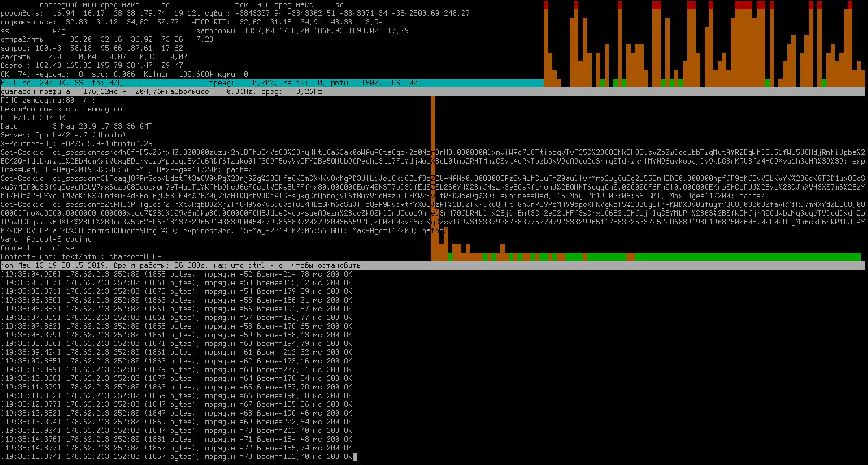The image size is (868, 465).
Task: Click the "[19:38:06.883]" ping log timestamp
Action: click(31, 309)
